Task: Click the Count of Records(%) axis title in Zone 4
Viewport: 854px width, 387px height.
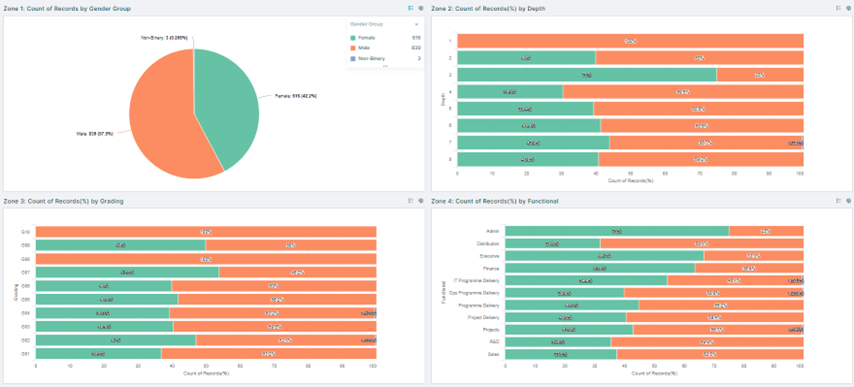Action: point(654,374)
